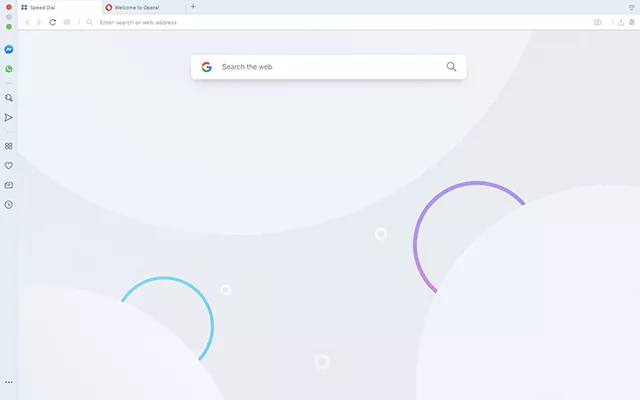Open a new tab with plus button

pos(193,7)
